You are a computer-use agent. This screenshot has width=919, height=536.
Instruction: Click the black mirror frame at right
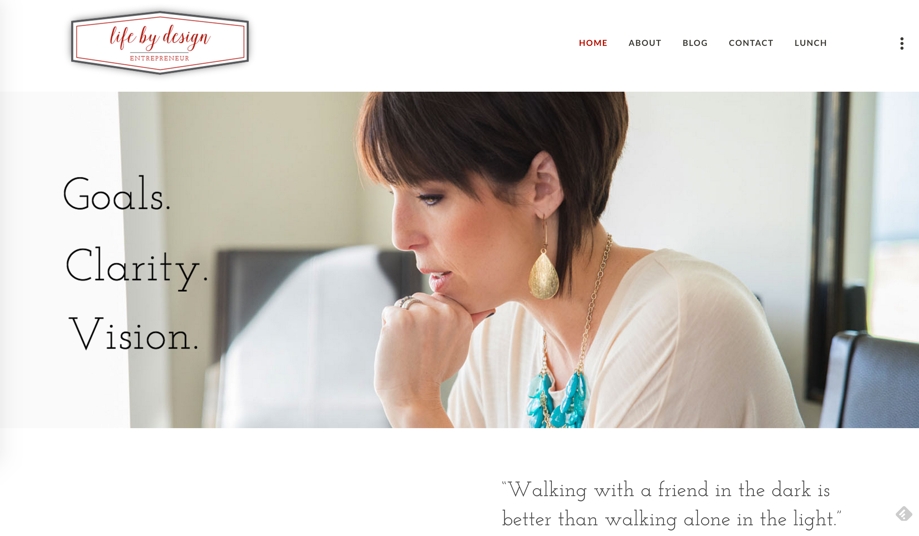click(828, 246)
